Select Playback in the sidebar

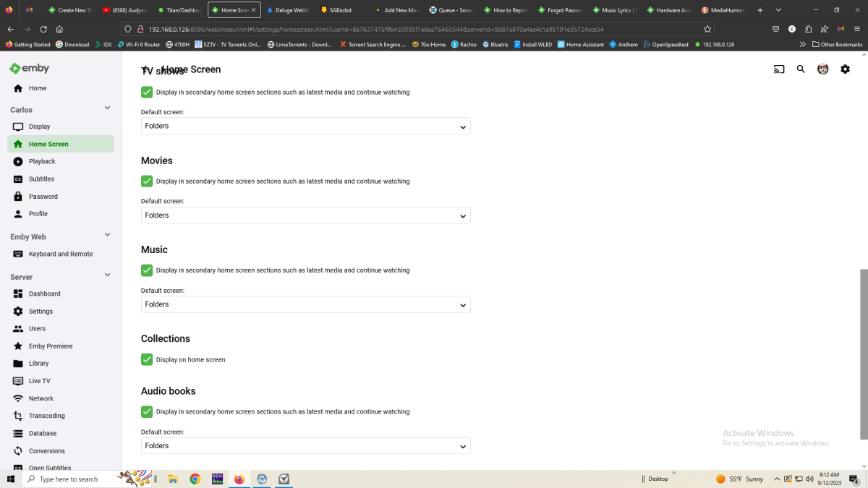click(x=42, y=161)
